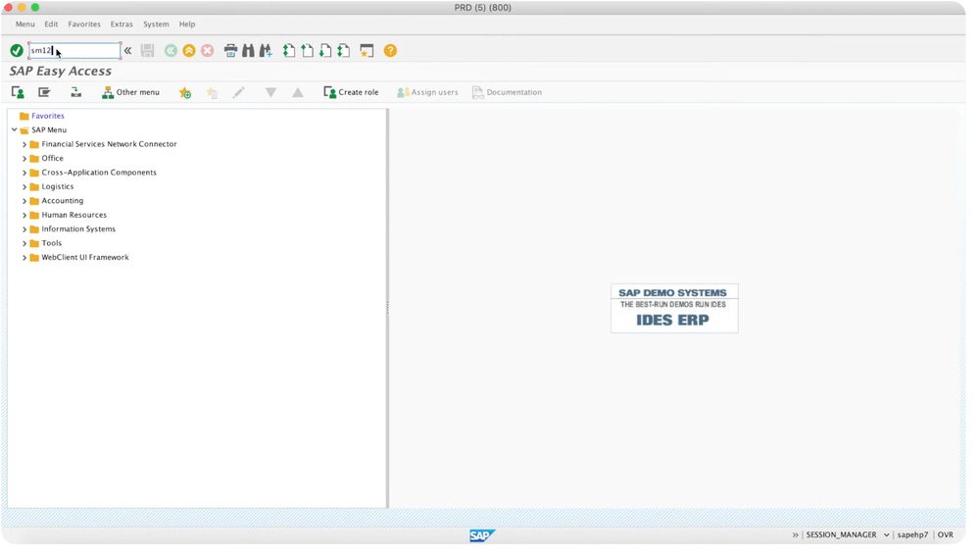Open the Favorites menu in menu bar

pos(84,25)
